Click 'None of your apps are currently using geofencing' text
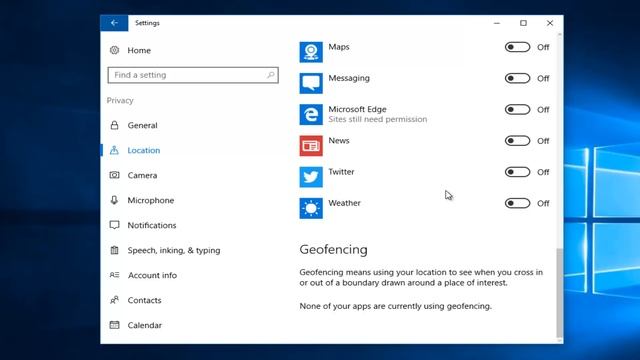 tap(396, 306)
